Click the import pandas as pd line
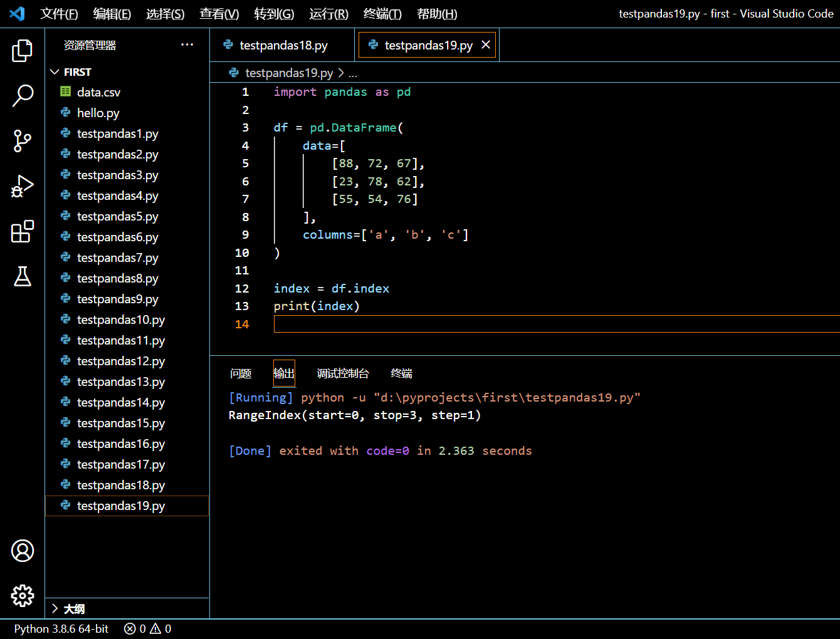 point(342,92)
